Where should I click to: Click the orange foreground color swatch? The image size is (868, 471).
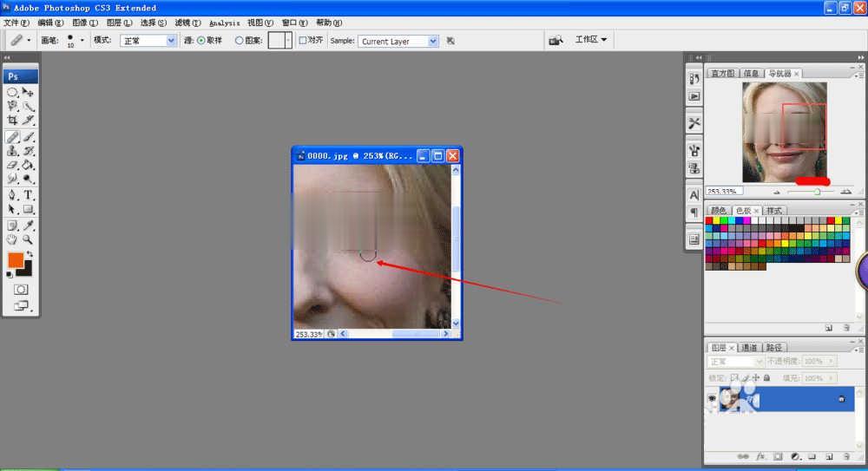(x=16, y=260)
